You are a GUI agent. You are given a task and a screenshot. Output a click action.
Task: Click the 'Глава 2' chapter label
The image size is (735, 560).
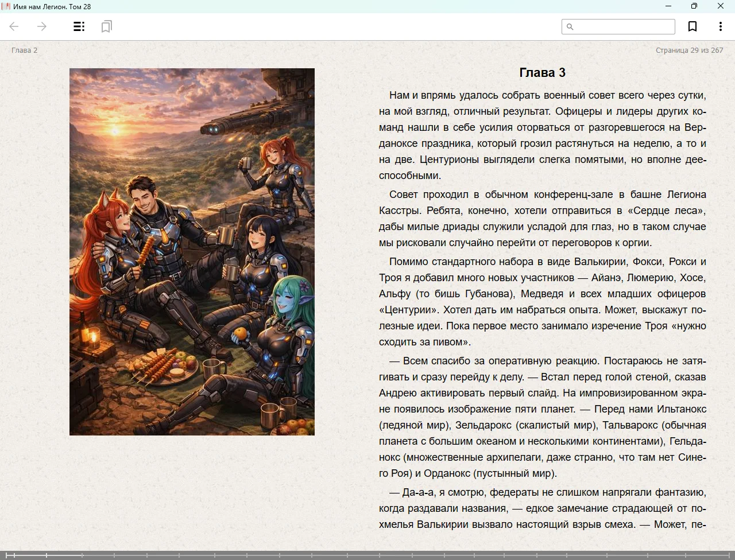tap(24, 50)
